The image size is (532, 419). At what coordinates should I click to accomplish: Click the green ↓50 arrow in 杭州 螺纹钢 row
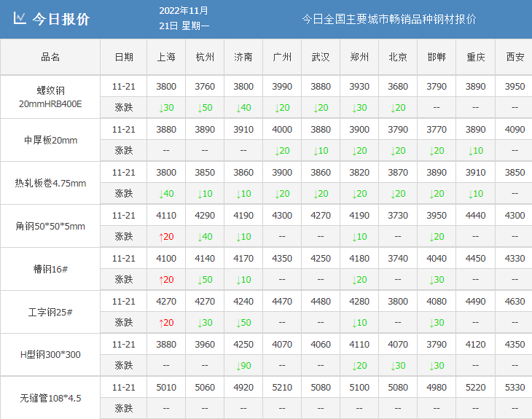(200, 108)
